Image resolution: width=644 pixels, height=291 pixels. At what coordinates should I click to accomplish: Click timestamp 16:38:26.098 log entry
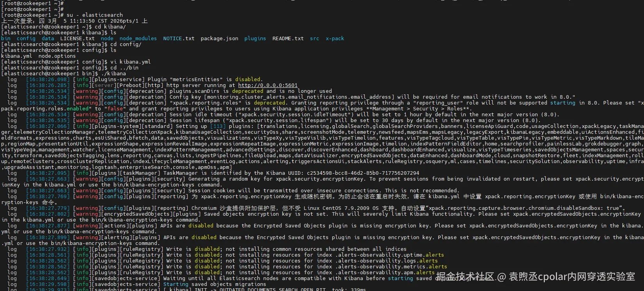(48, 79)
